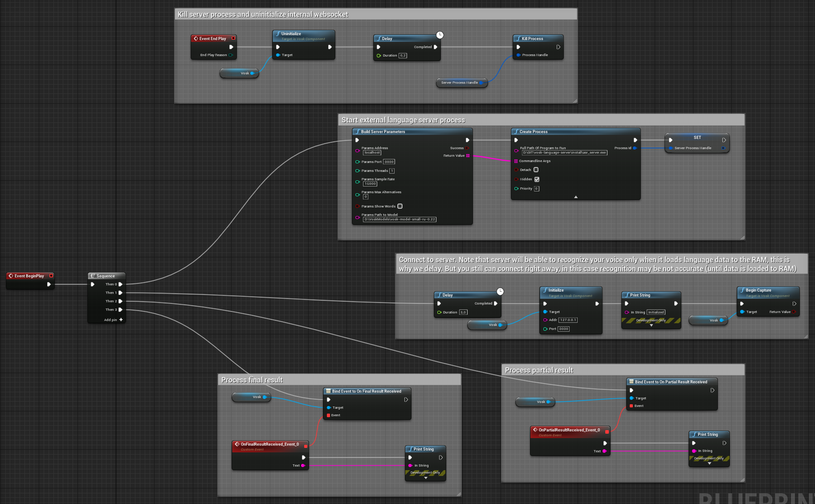
Task: Click End Play Reason output pin
Action: pyautogui.click(x=231, y=55)
